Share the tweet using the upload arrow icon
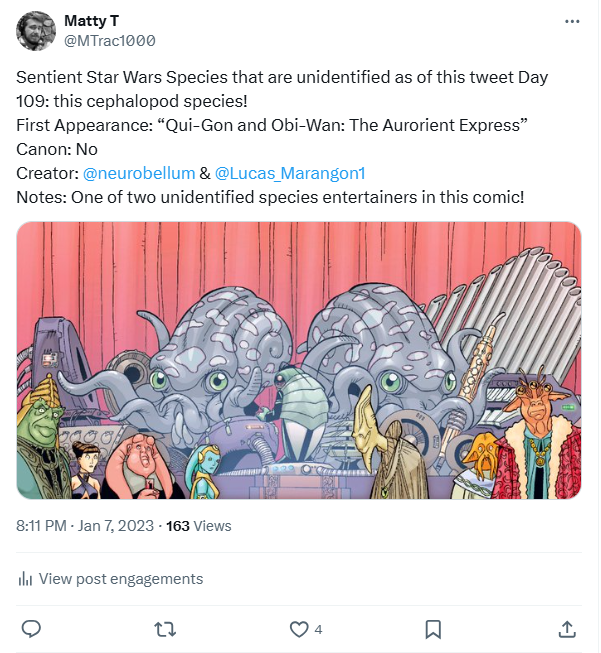Screen dimensions: 601x653 pyautogui.click(x=566, y=629)
